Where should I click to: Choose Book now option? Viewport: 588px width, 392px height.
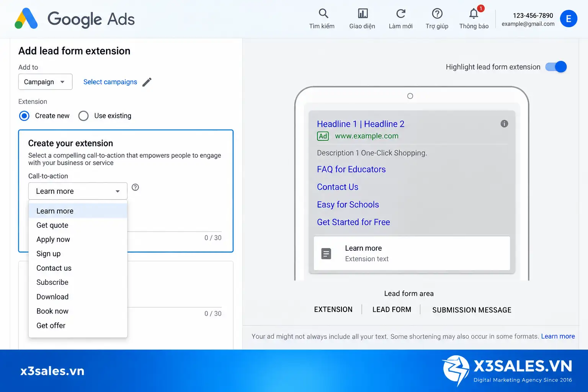pyautogui.click(x=78, y=311)
